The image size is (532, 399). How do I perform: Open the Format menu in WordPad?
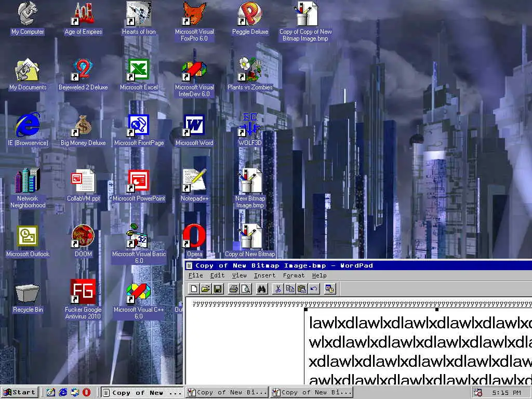pos(294,275)
